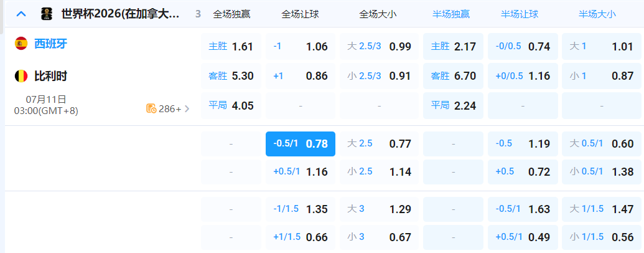Bet half-time 主胜 at 2.17
The height and width of the screenshot is (253, 644).
point(454,47)
